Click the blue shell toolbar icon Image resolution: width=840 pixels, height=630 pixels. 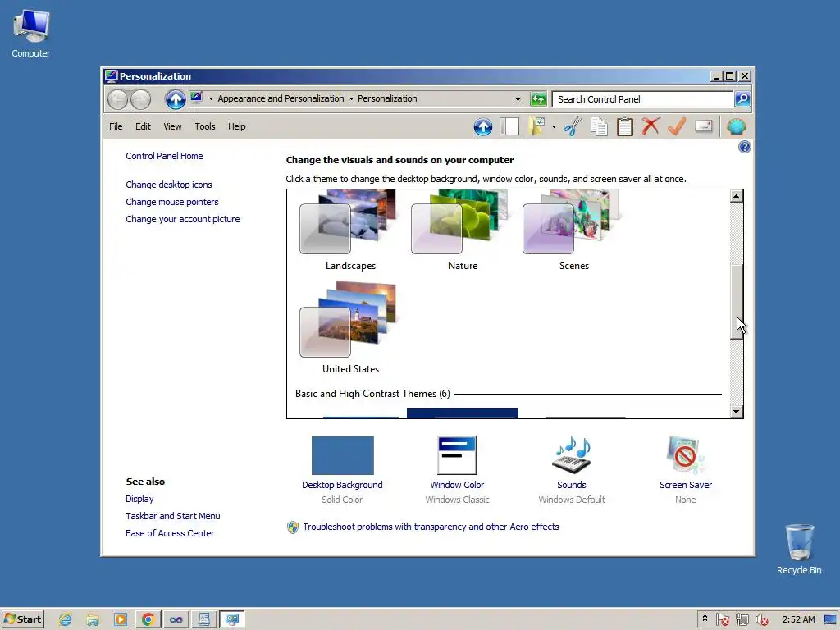pos(736,127)
